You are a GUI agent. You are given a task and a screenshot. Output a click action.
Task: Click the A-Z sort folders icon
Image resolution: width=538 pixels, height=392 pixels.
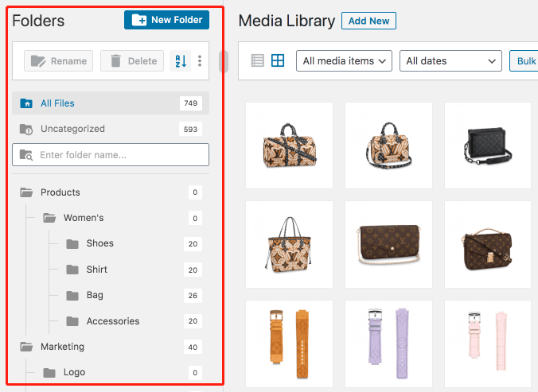click(x=180, y=61)
